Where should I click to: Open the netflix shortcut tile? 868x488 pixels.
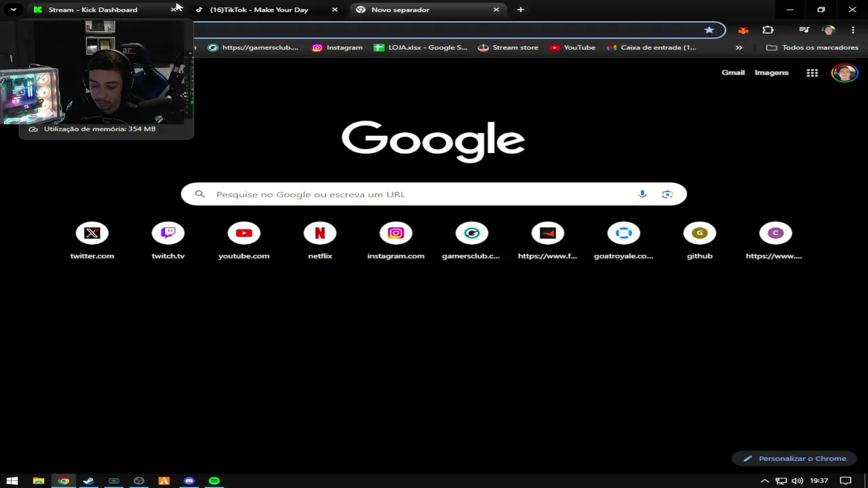[x=320, y=241]
